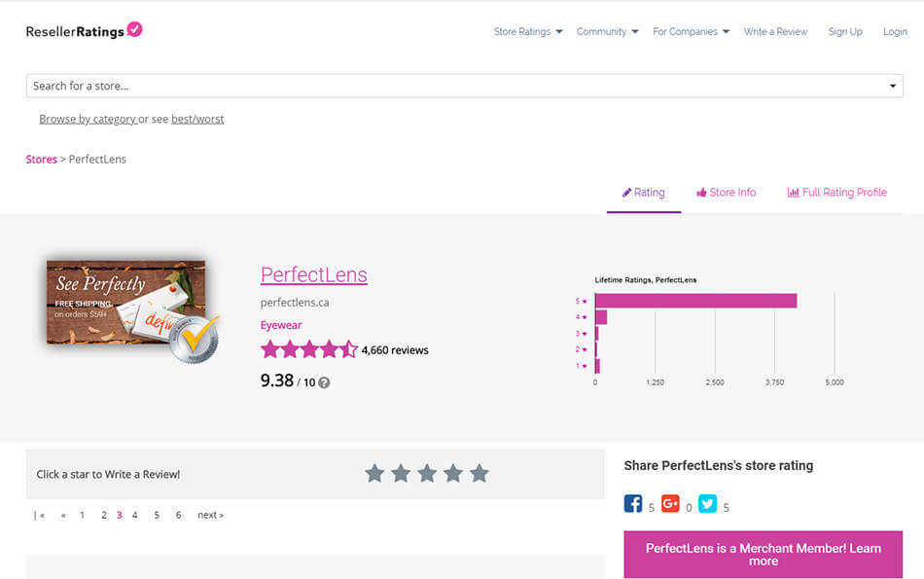
Task: Share rating on Google Plus
Action: point(670,503)
